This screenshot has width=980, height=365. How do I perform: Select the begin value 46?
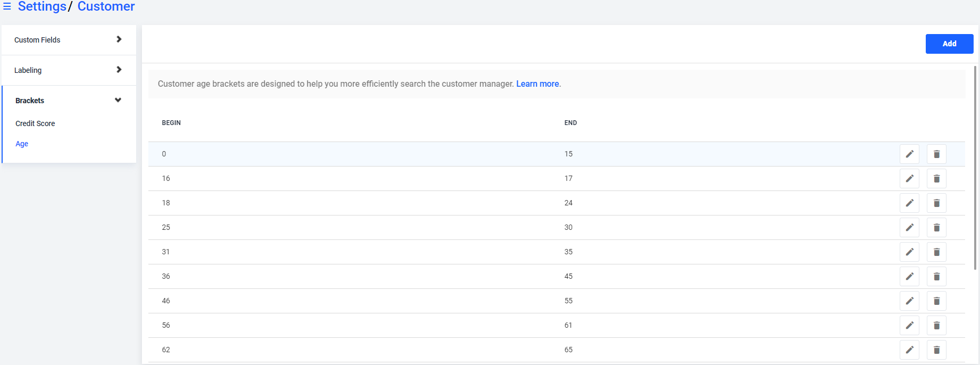point(166,301)
